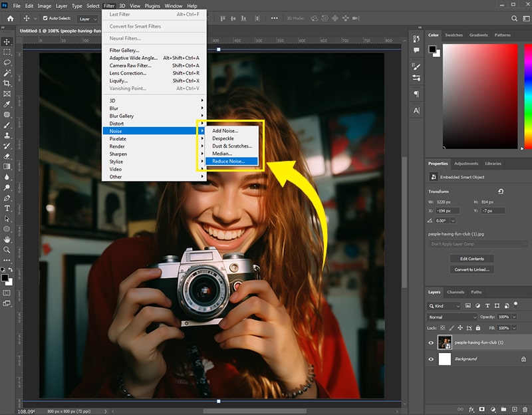Select the Pen tool
Image resolution: width=532 pixels, height=415 pixels.
pyautogui.click(x=7, y=198)
